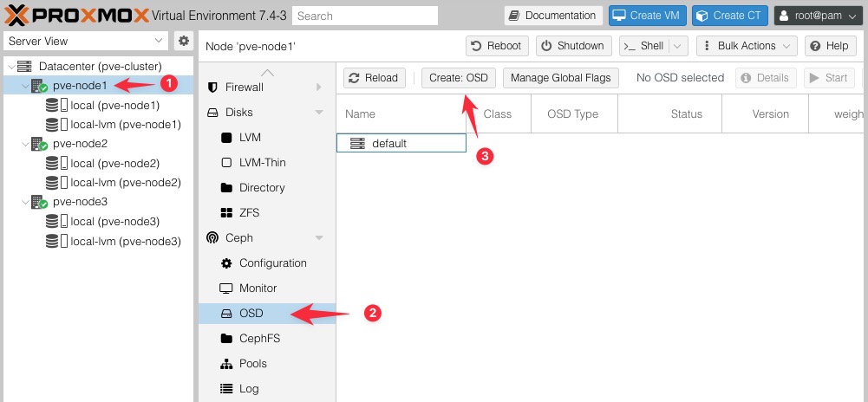Collapse the pve-node1 tree branch
The image size is (868, 402).
click(25, 86)
